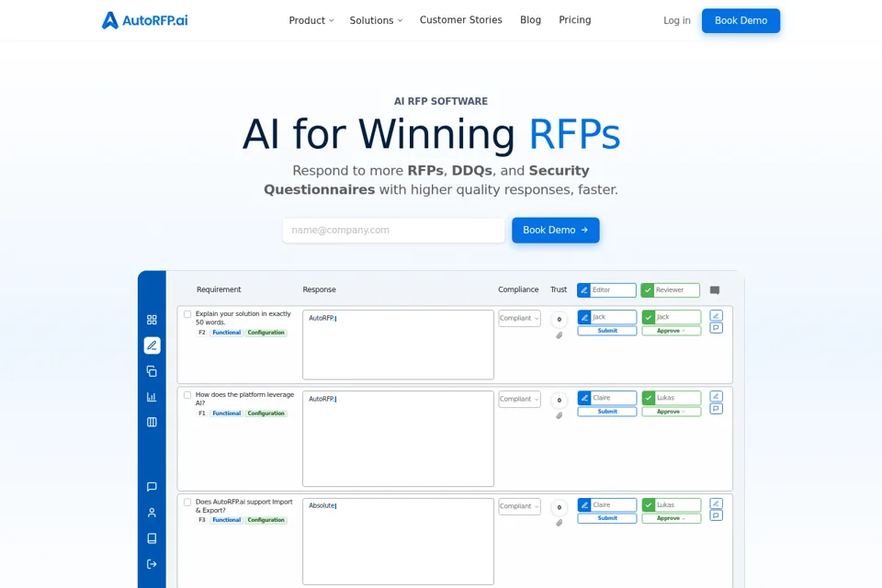Click the green check icon in Reviewer header field

point(648,290)
